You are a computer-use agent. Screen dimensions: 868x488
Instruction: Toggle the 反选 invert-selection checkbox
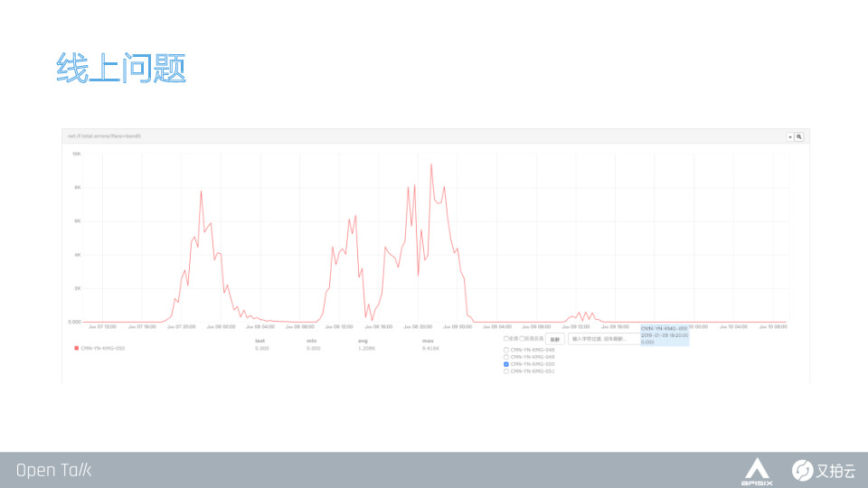pyautogui.click(x=522, y=339)
